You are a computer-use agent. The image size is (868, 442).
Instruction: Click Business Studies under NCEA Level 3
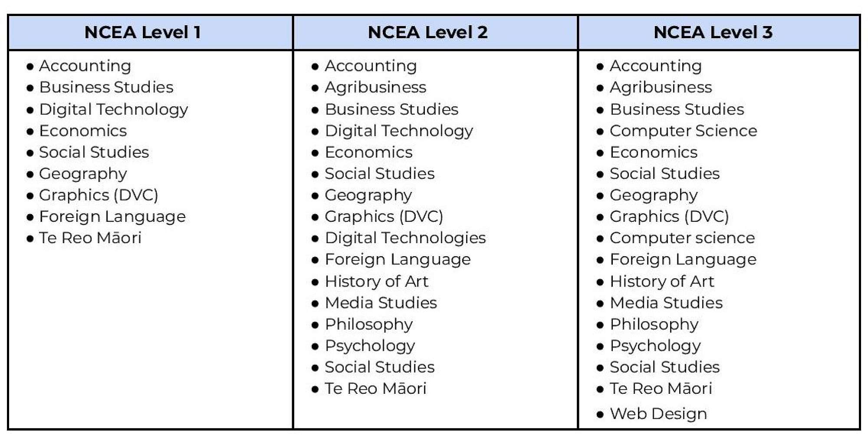tap(677, 109)
